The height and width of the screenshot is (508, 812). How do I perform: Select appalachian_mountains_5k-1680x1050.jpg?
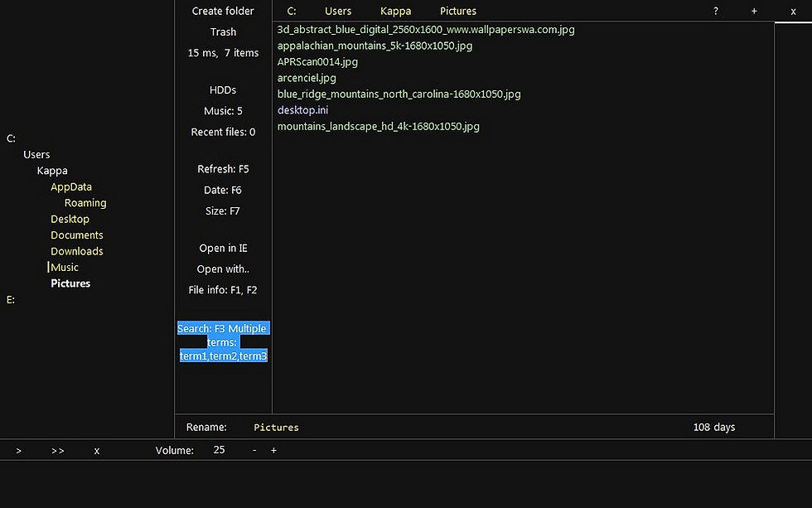(375, 46)
